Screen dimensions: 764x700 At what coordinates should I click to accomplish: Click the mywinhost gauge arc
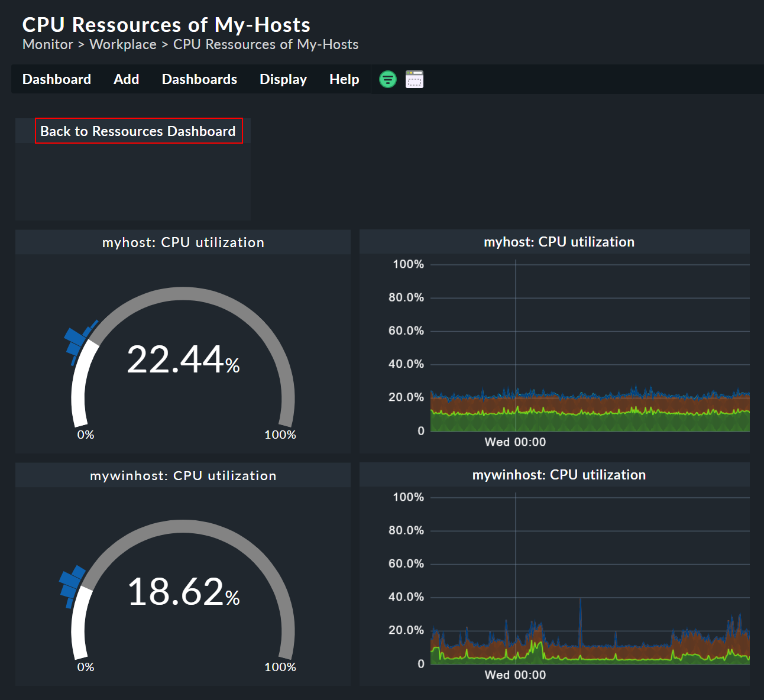(183, 527)
